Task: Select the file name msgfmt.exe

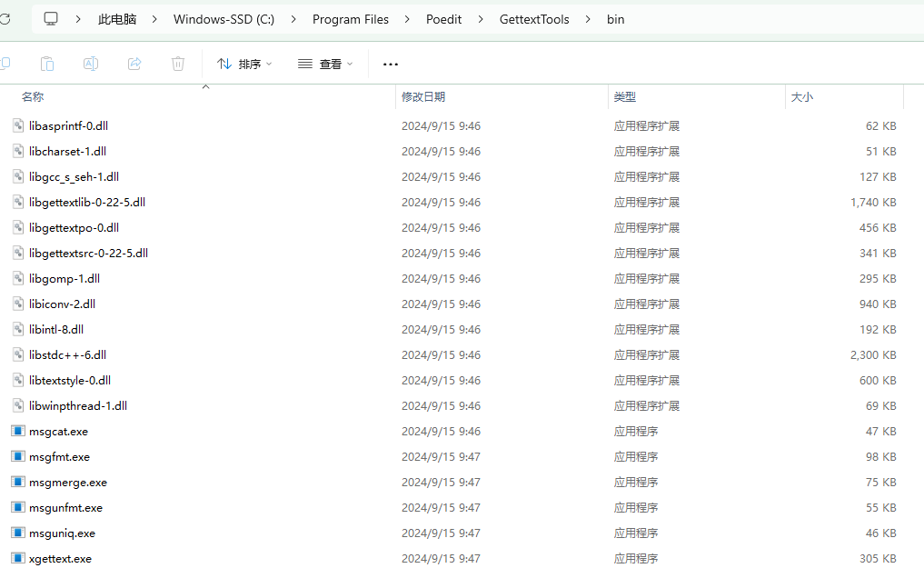Action: tap(60, 456)
